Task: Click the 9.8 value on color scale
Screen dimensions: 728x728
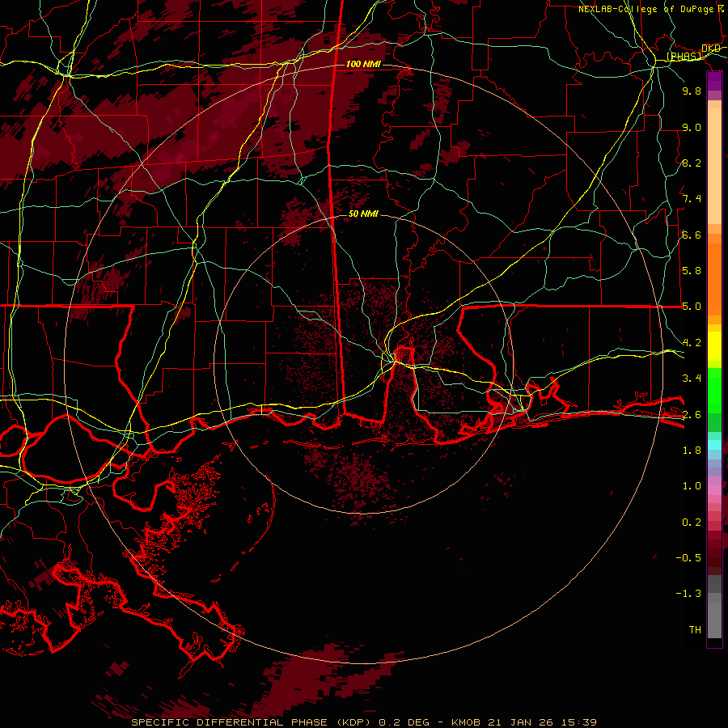Action: pos(692,91)
